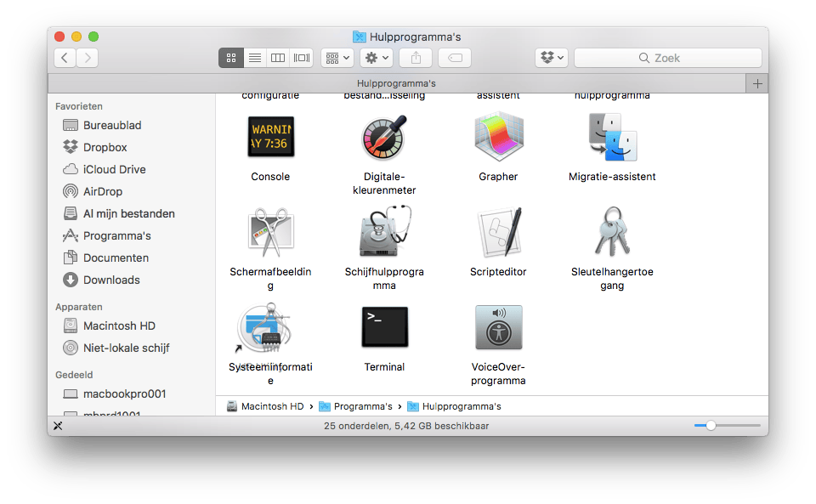The image size is (816, 504).
Task: Click the edit tags toolbar button
Action: click(x=455, y=58)
